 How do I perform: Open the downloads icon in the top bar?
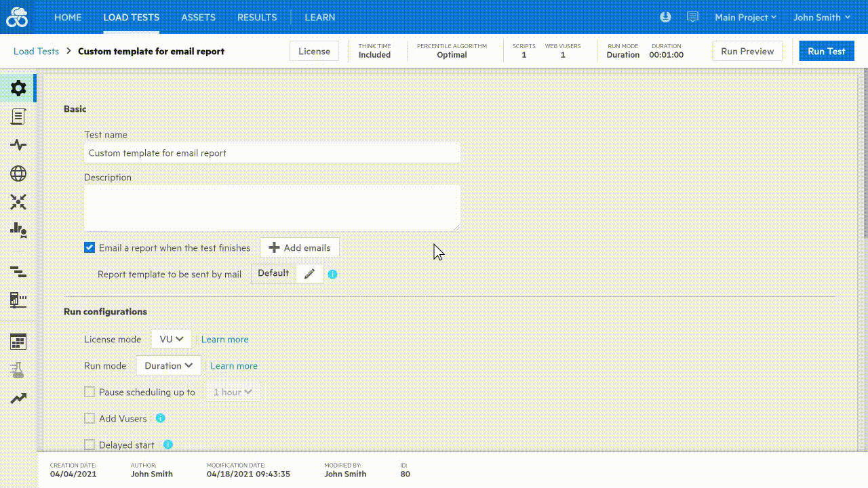click(x=665, y=17)
